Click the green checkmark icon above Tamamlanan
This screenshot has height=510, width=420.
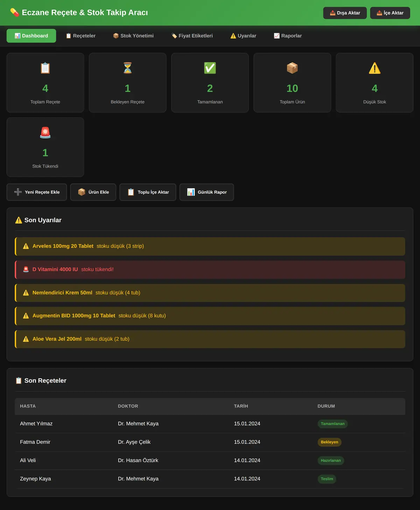(x=210, y=68)
